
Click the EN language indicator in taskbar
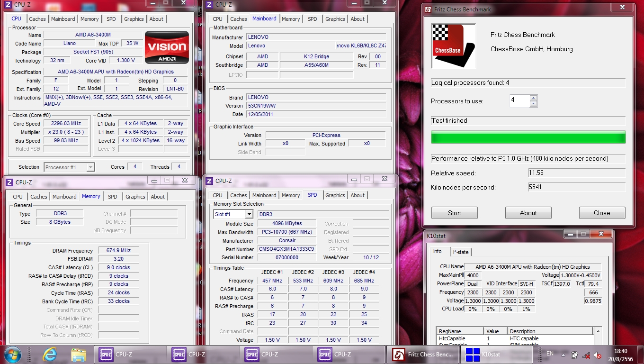point(550,354)
